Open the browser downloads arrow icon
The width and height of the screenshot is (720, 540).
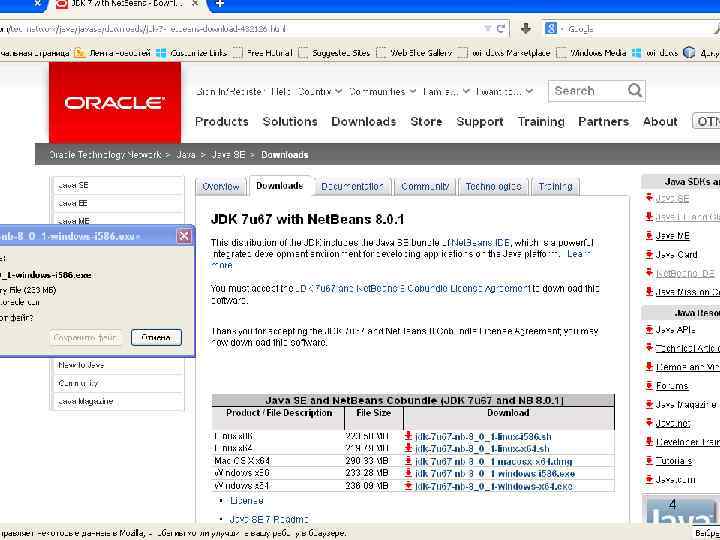(x=526, y=28)
